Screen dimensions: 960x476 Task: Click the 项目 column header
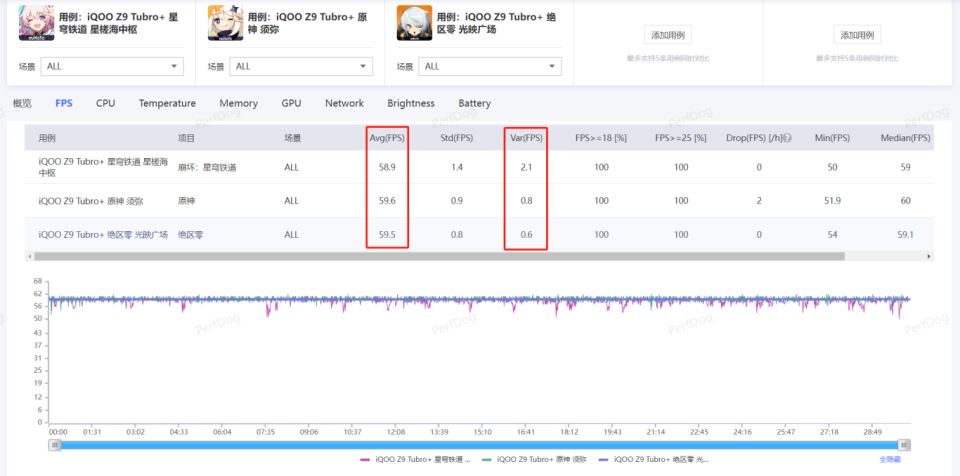click(186, 138)
